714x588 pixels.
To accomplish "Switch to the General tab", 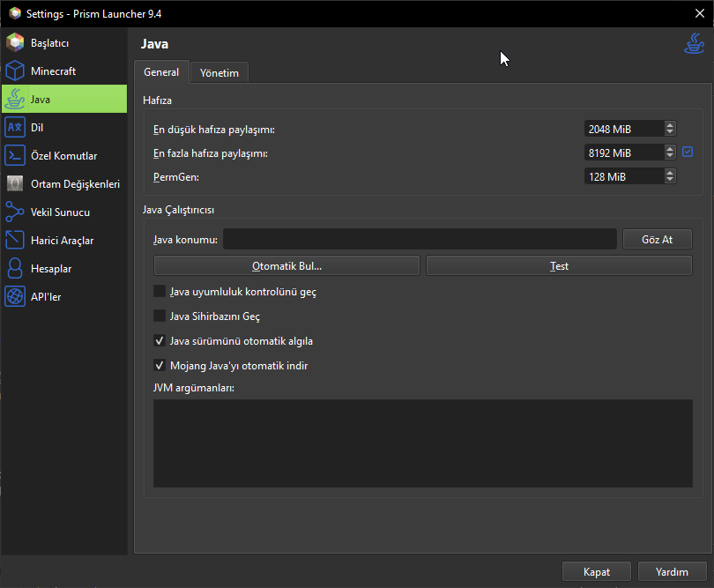I will click(x=161, y=72).
